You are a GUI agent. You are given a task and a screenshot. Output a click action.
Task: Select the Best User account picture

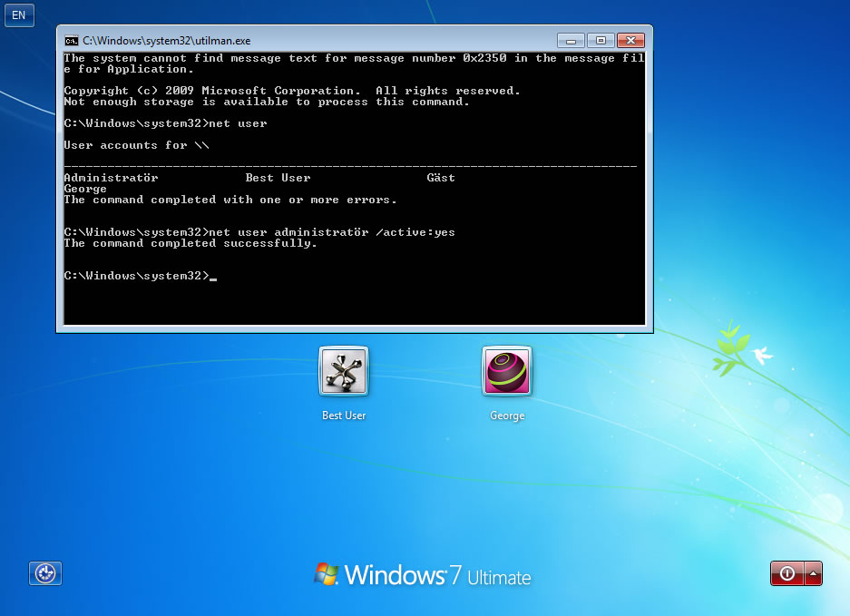(344, 371)
